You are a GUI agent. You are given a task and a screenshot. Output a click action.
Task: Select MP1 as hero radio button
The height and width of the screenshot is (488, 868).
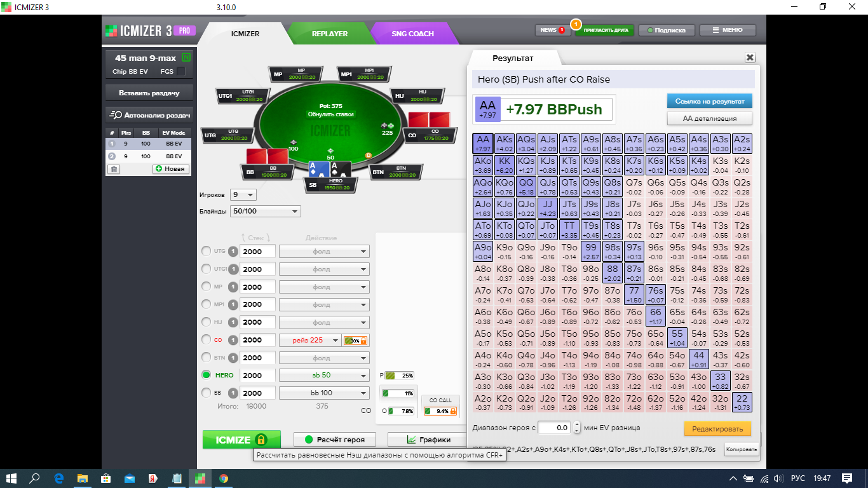[x=206, y=304]
